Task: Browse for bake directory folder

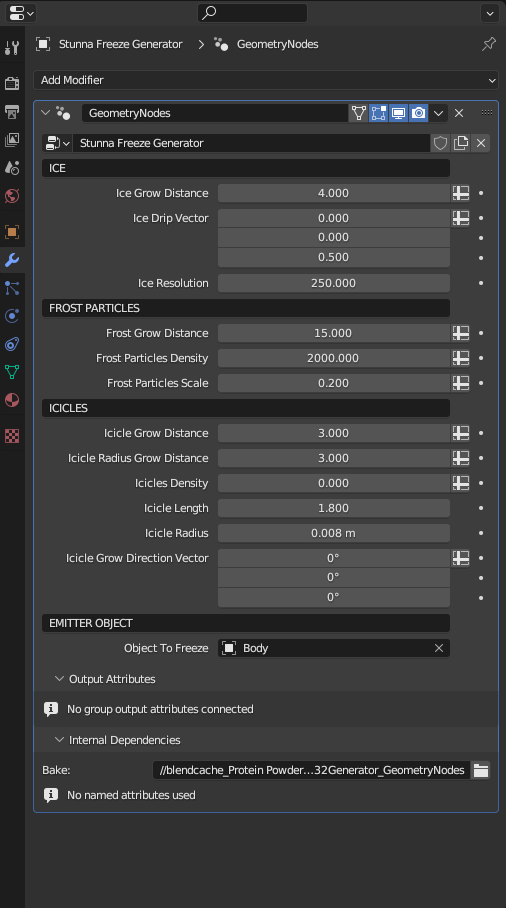Action: pos(481,770)
